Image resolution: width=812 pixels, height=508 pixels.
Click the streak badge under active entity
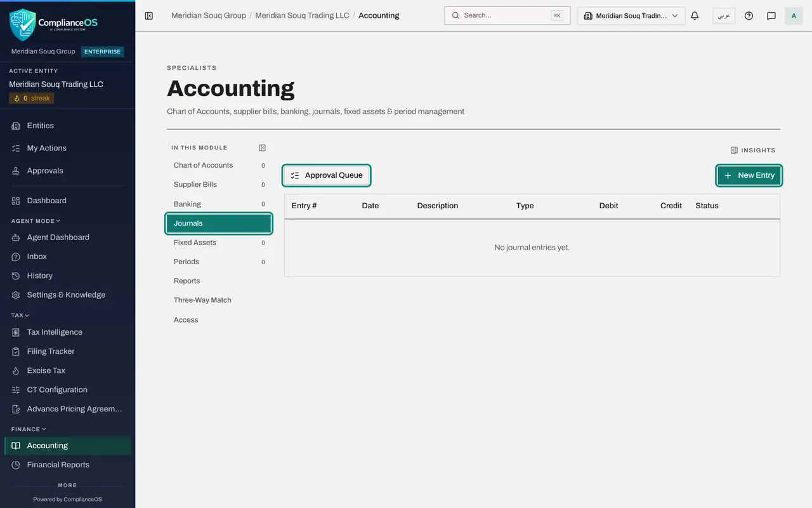[x=32, y=98]
